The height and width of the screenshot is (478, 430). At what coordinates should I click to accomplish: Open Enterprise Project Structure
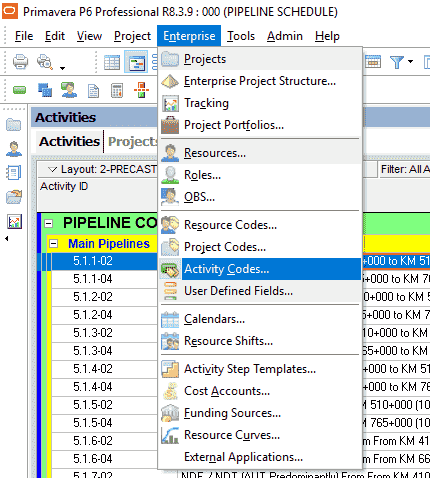(x=260, y=81)
